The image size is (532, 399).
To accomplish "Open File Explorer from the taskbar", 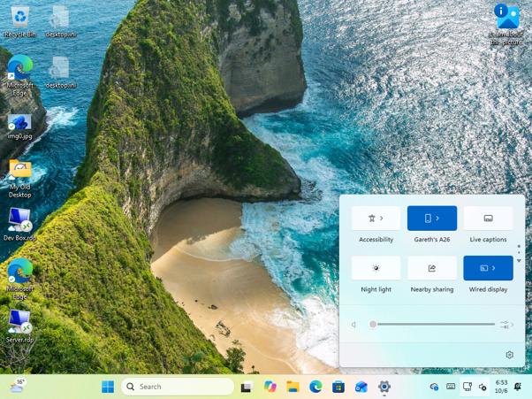I will coord(293,387).
